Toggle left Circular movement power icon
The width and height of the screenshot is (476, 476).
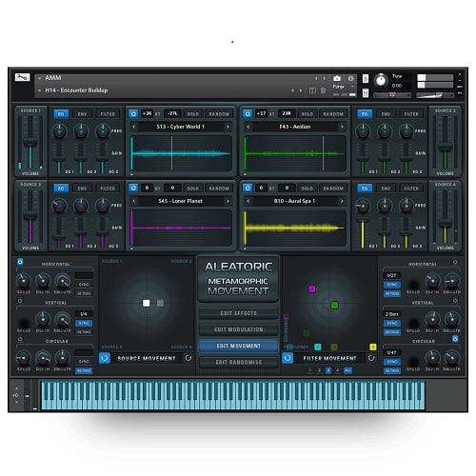click(x=20, y=339)
